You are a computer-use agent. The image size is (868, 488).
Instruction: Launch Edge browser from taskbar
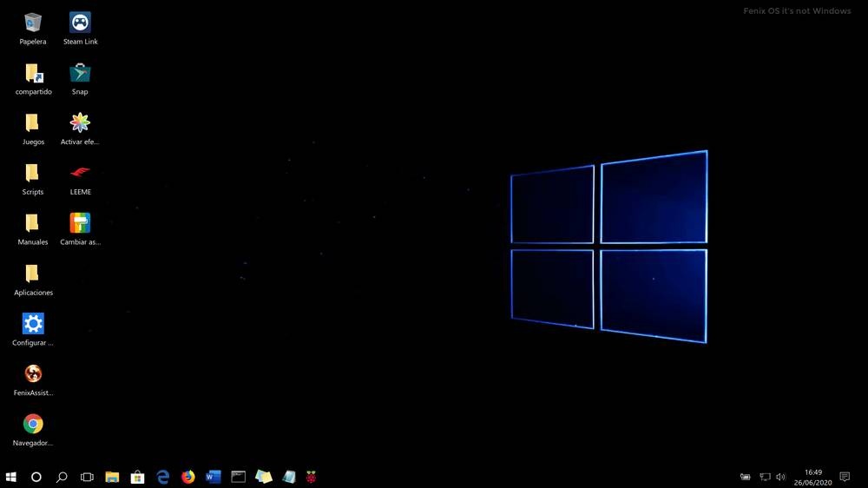(163, 477)
